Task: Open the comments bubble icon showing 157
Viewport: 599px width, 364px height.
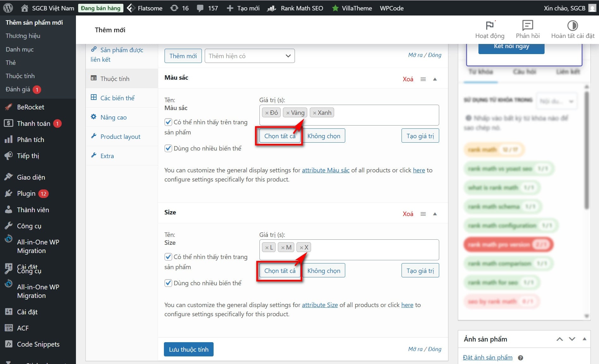Action: point(200,8)
